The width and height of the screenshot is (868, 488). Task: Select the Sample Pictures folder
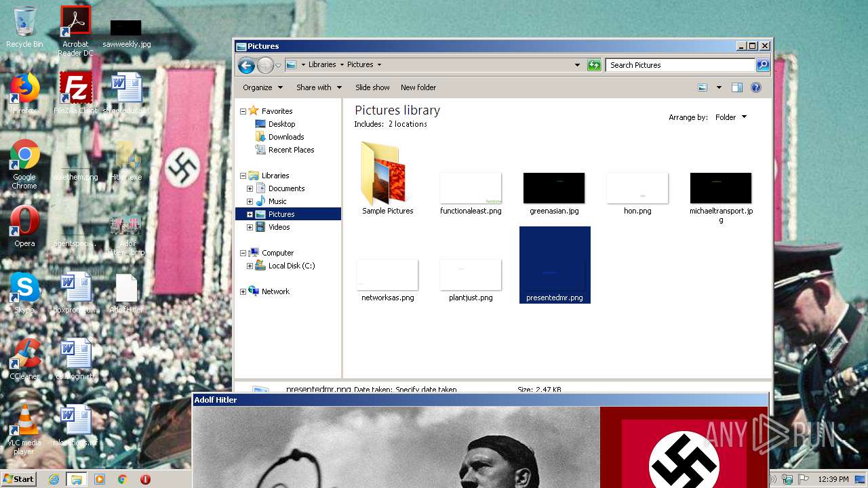coord(387,178)
